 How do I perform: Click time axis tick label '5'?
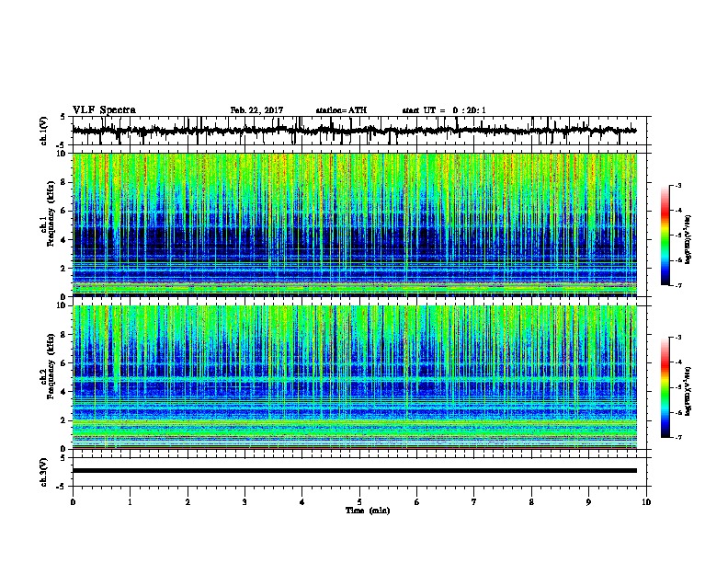(x=359, y=502)
